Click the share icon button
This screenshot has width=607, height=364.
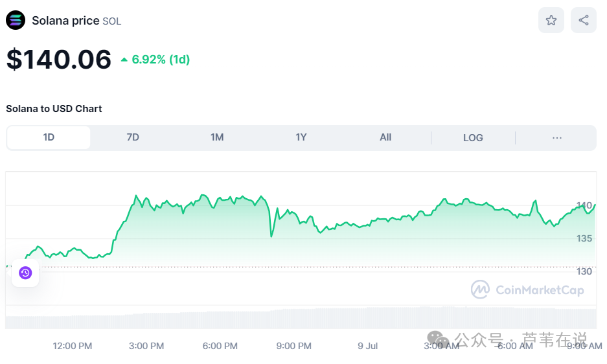click(584, 20)
